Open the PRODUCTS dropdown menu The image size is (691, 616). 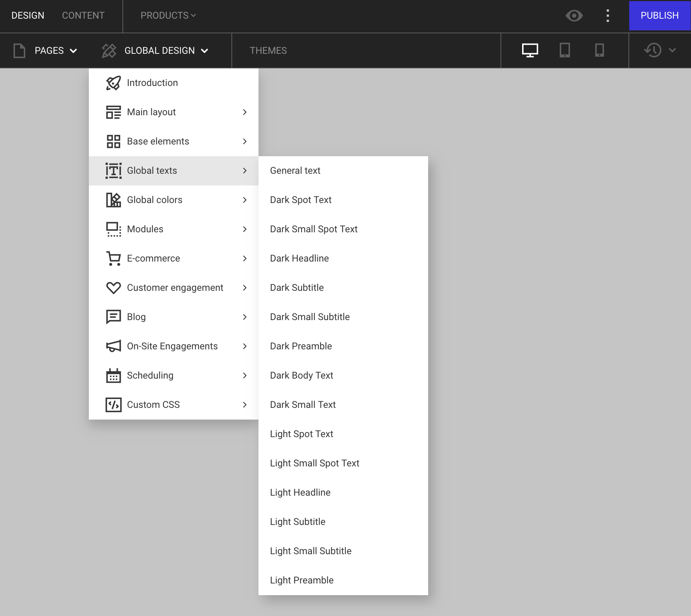click(167, 16)
